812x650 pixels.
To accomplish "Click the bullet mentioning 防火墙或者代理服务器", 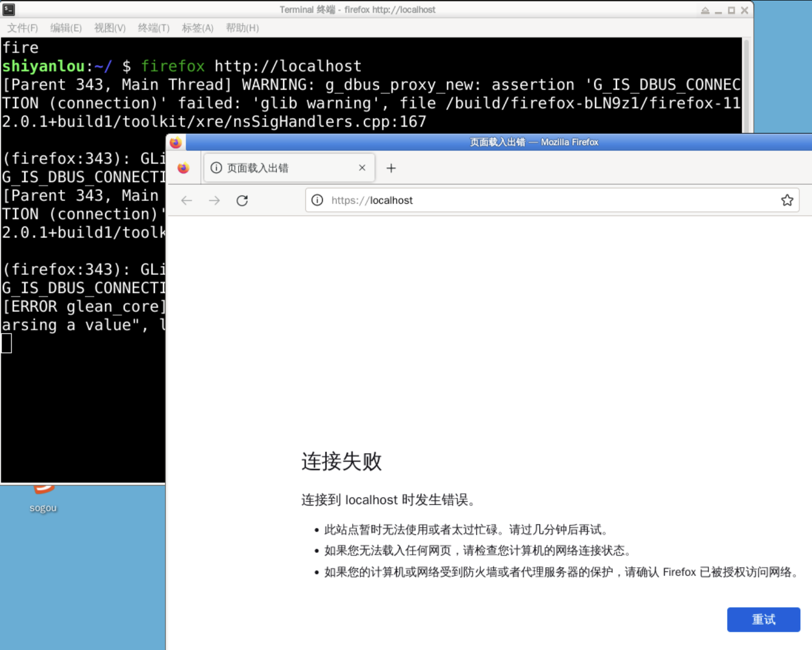I will (x=563, y=572).
